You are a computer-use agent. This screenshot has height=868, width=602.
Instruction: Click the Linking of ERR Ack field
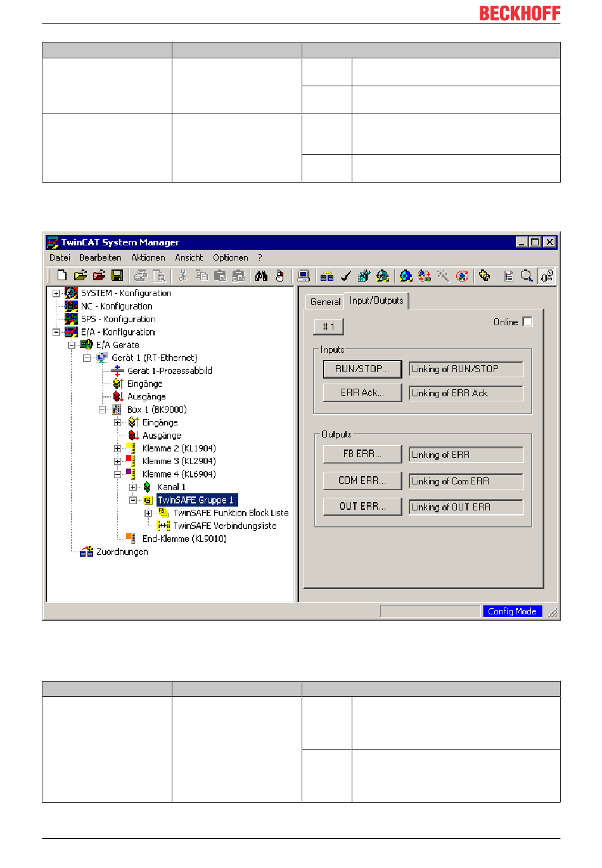[466, 393]
